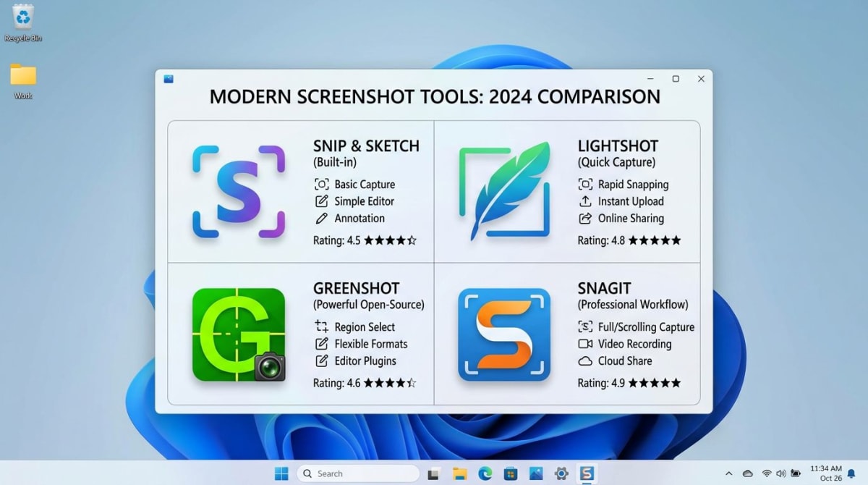
Task: Click the GREENSHOT heading
Action: pyautogui.click(x=357, y=288)
